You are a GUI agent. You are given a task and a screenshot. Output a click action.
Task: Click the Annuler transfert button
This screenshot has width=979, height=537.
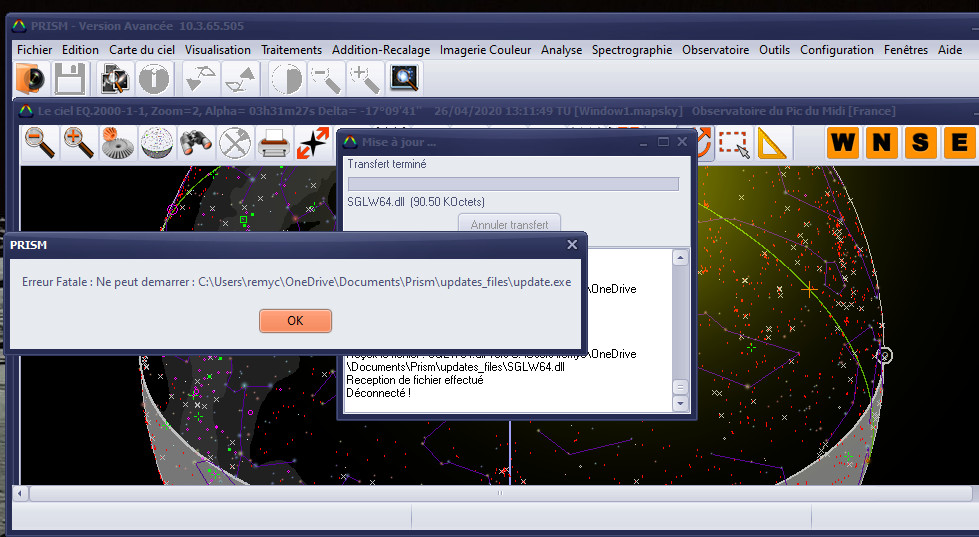coord(510,225)
